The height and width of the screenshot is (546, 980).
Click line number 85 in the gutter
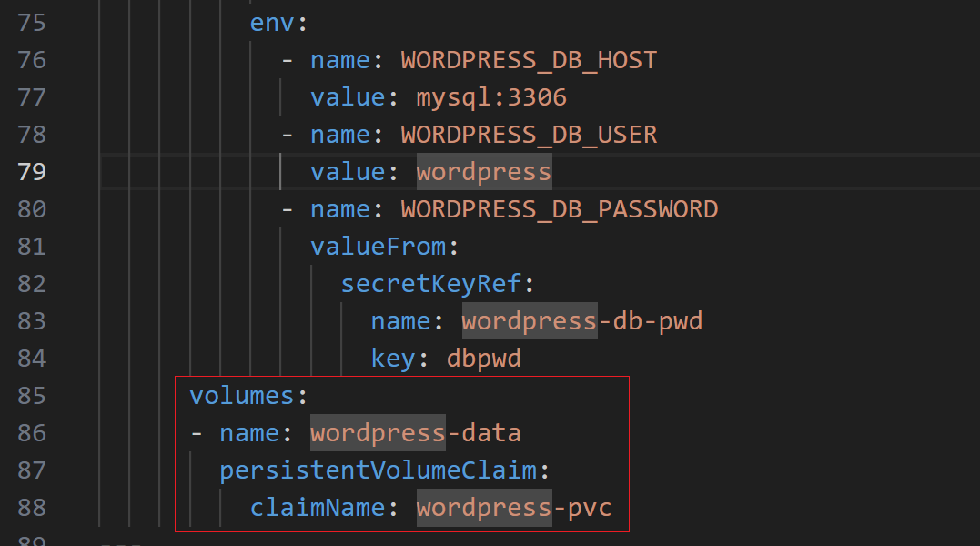(32, 396)
